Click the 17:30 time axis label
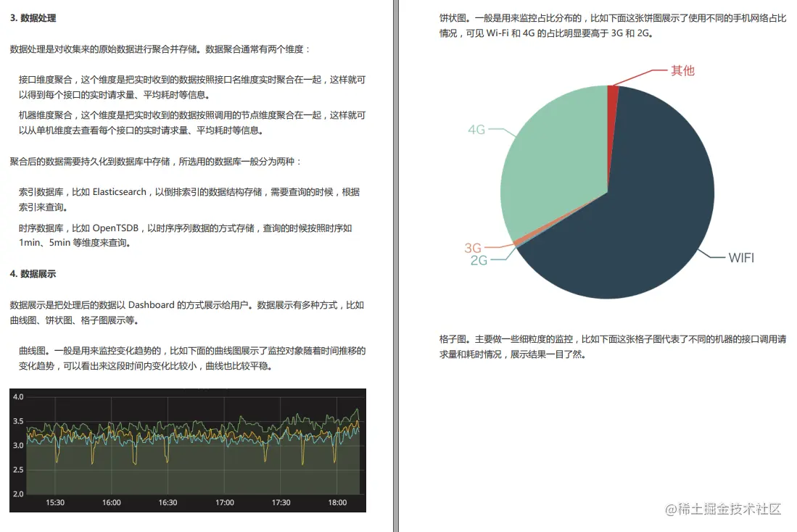 coord(281,502)
